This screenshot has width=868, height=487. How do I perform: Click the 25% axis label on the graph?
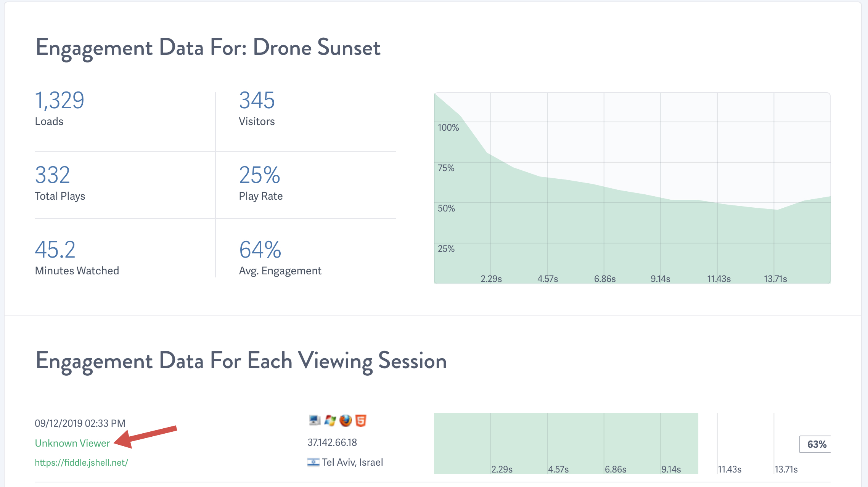(x=446, y=249)
